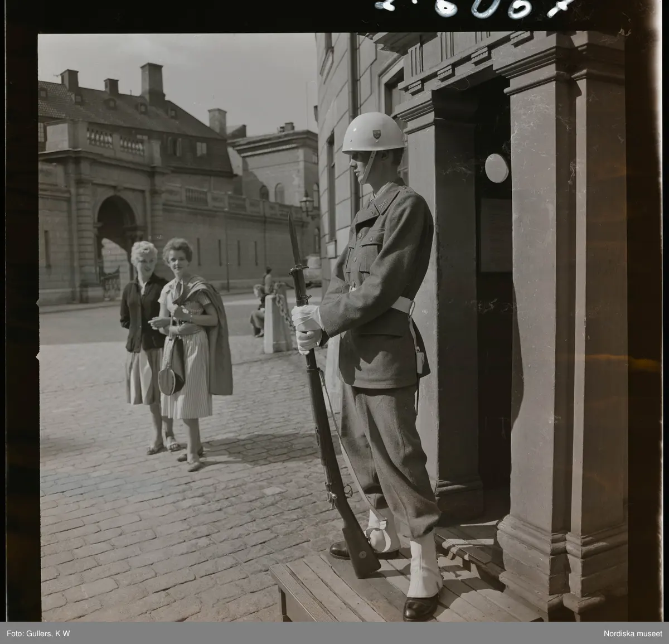
Task: Click the guard's white gloved hands
Action: pos(309,329)
